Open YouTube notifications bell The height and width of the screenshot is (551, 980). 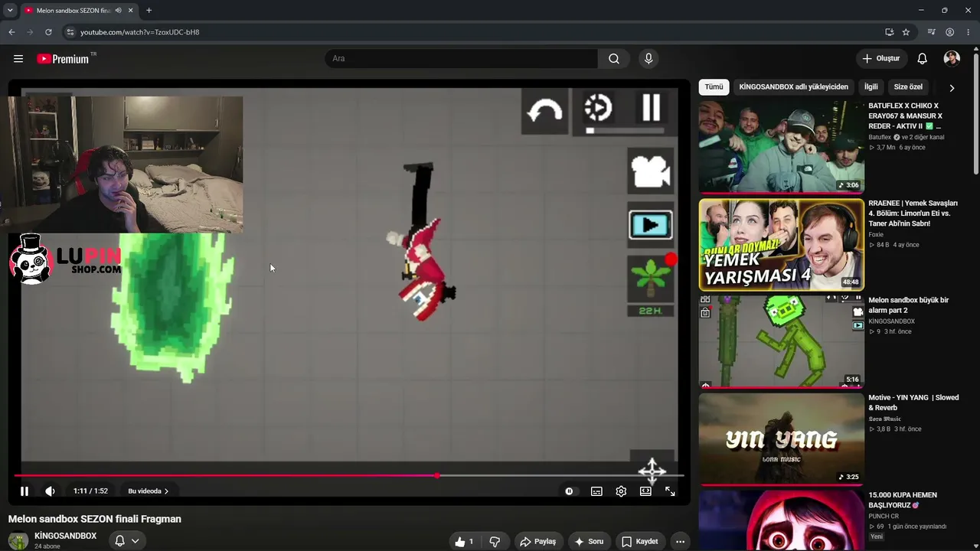[923, 59]
